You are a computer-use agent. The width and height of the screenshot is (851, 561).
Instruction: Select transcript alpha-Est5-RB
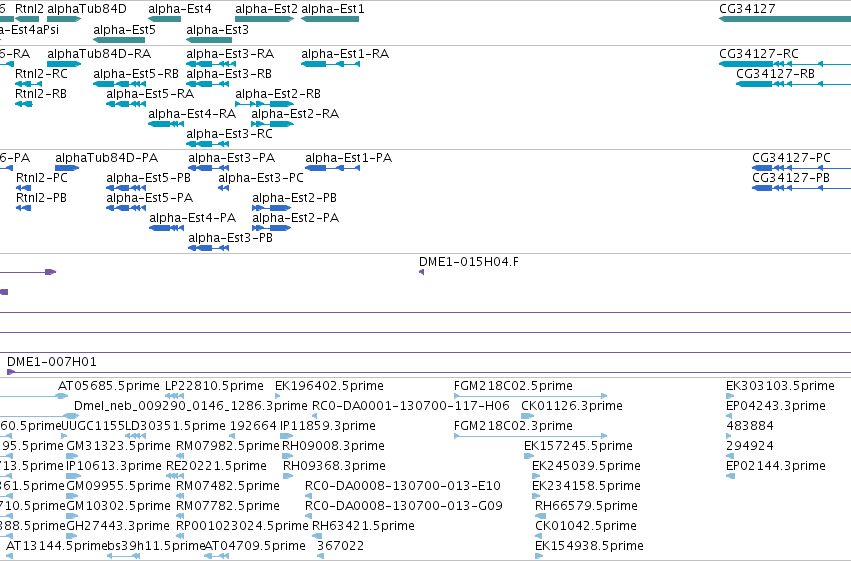[x=136, y=74]
